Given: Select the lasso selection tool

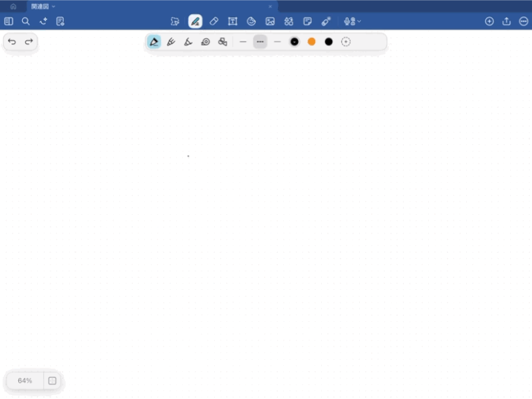Looking at the screenshot, I should [x=175, y=21].
